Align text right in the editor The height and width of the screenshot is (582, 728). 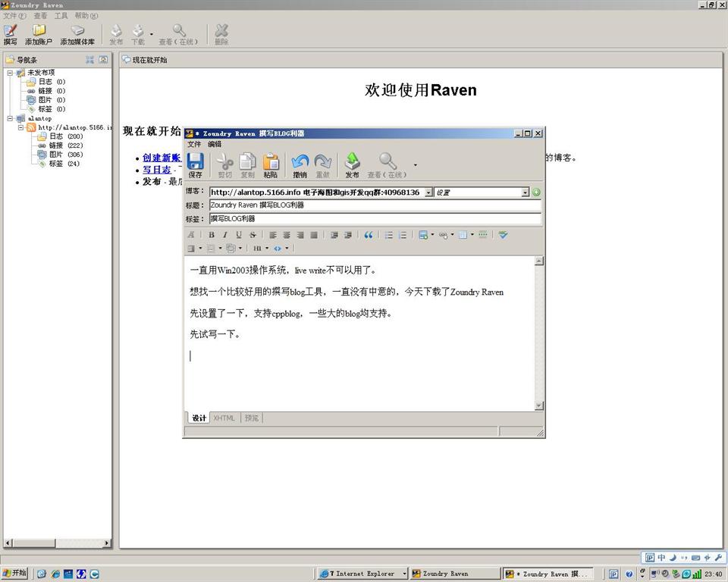(300, 235)
